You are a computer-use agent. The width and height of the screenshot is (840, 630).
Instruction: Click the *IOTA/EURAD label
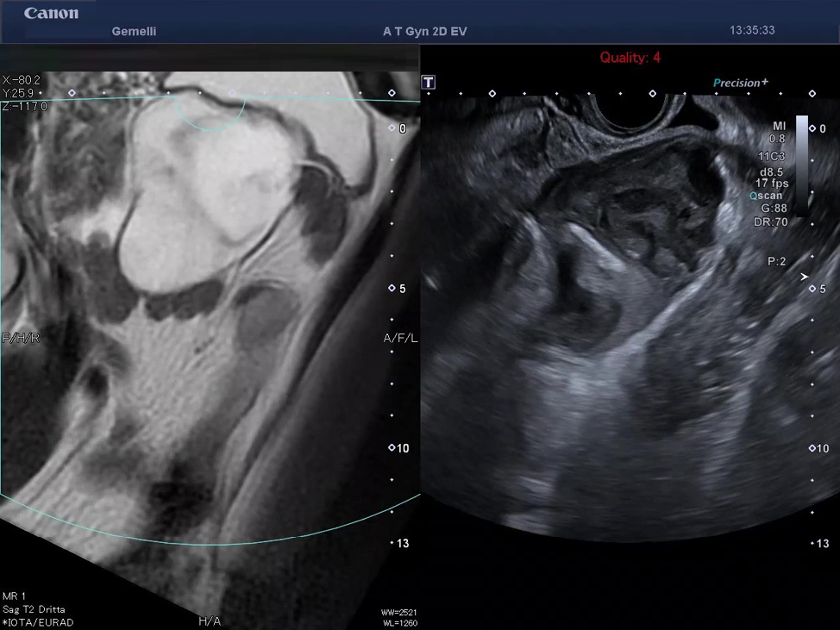click(x=37, y=622)
